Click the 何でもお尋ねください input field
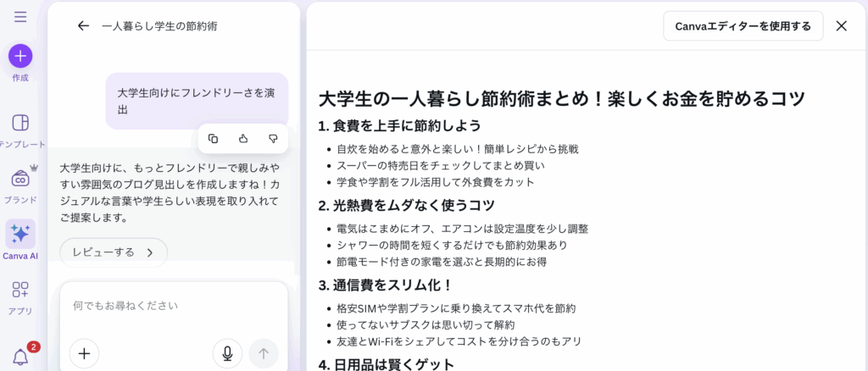868x371 pixels. (x=173, y=305)
